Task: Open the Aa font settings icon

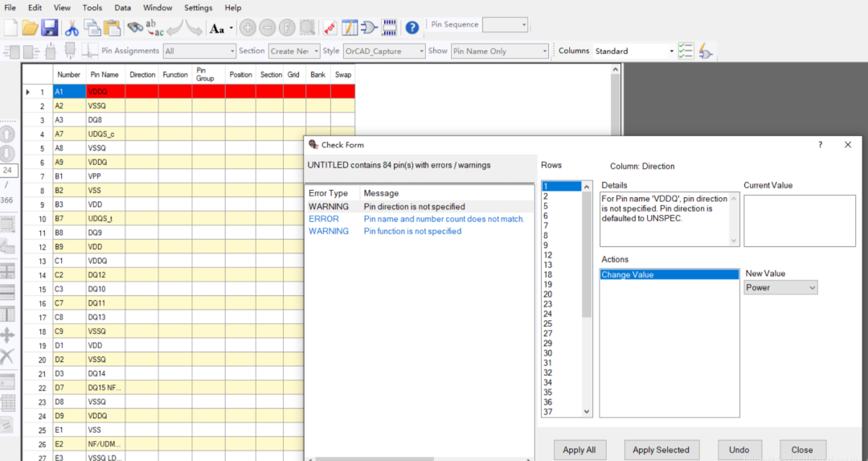Action: coord(217,27)
